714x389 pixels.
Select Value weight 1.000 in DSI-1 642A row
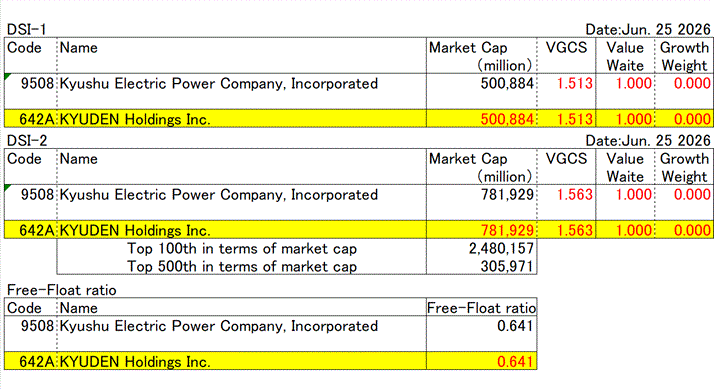pos(633,119)
